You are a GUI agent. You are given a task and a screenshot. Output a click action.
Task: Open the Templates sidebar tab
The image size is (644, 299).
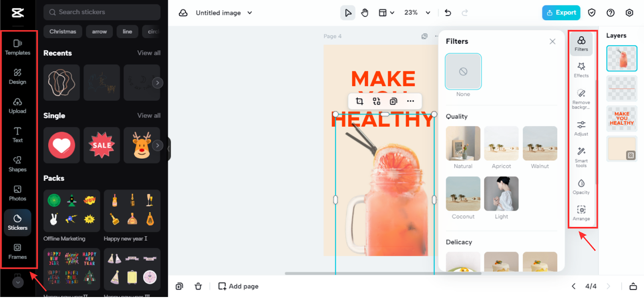click(18, 47)
